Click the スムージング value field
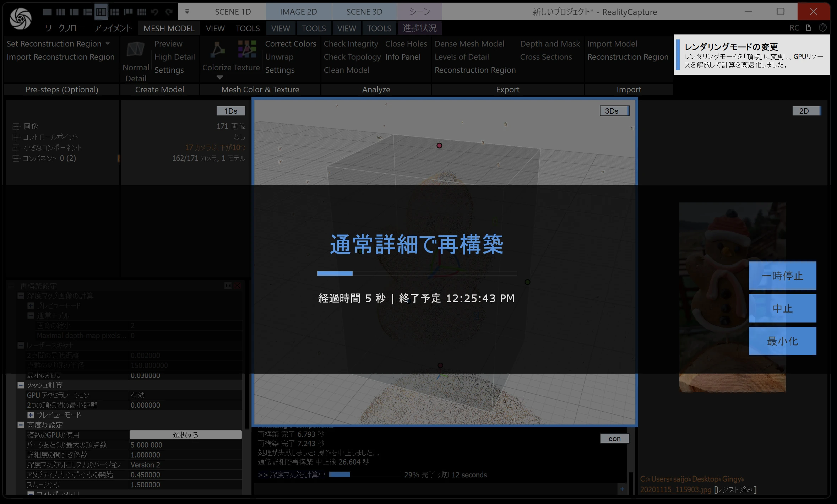Viewport: 837px width, 504px height. (x=185, y=484)
